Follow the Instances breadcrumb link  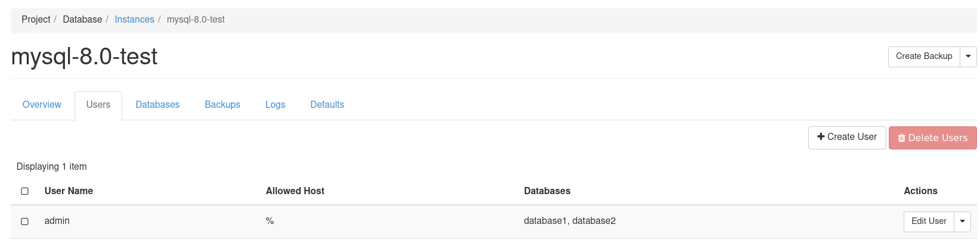click(134, 20)
